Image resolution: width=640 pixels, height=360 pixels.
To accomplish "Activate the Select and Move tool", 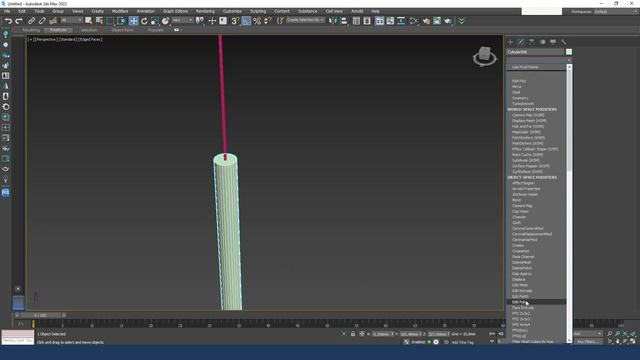I will (x=133, y=21).
